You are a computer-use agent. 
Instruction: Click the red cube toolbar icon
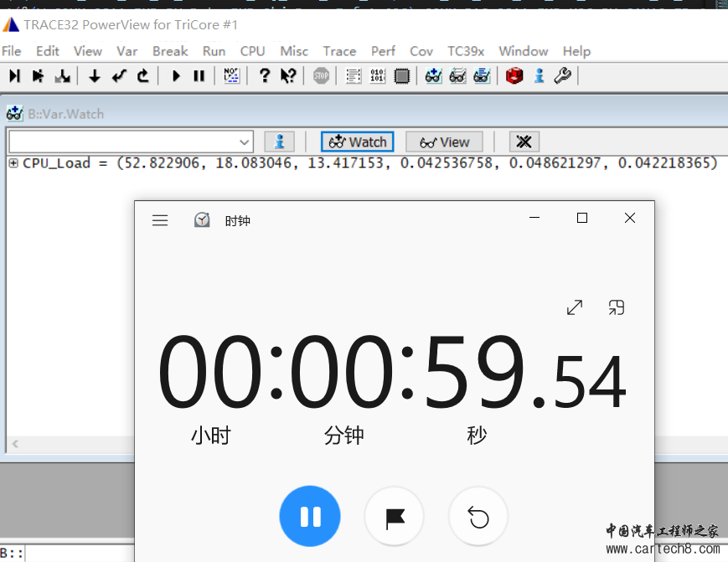pyautogui.click(x=514, y=76)
